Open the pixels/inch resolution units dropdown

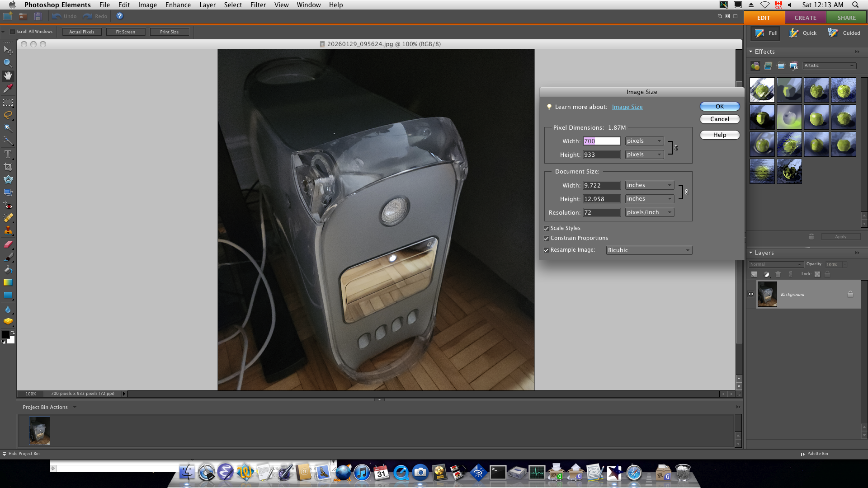point(649,212)
